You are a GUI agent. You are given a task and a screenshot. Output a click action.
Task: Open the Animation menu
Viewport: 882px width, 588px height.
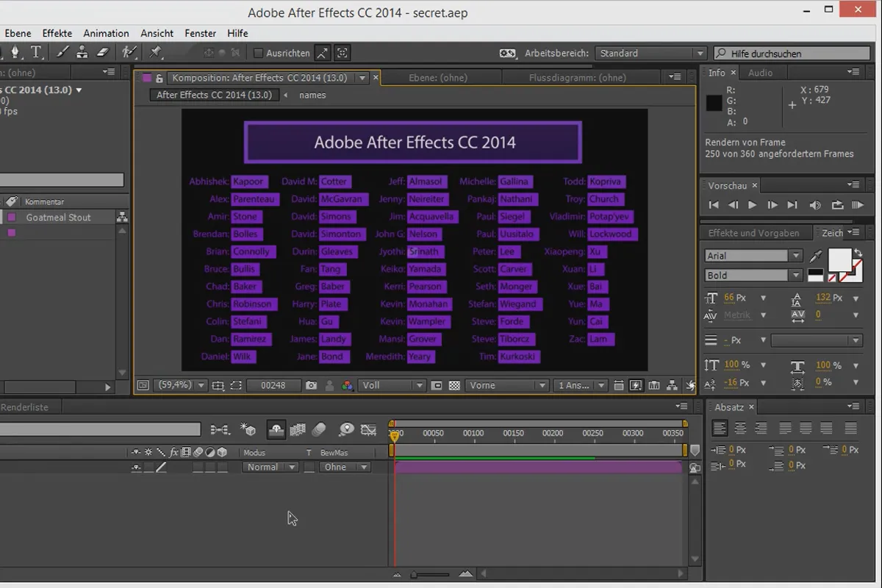point(106,33)
